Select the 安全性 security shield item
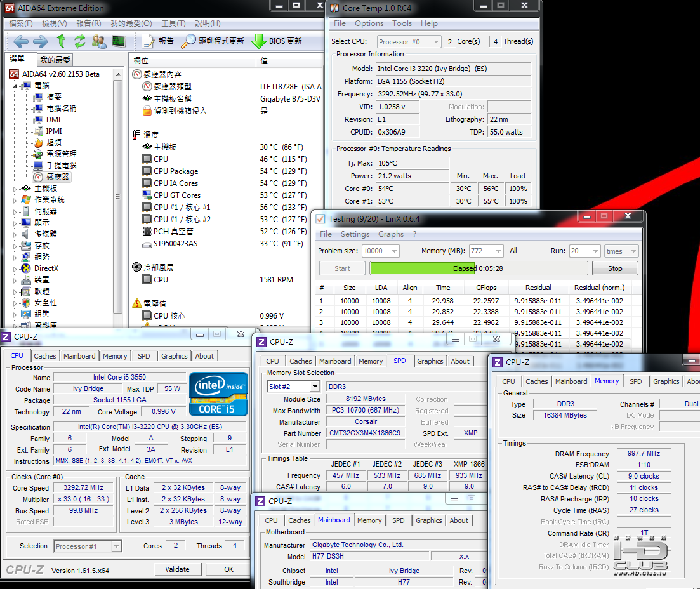 coord(39,303)
